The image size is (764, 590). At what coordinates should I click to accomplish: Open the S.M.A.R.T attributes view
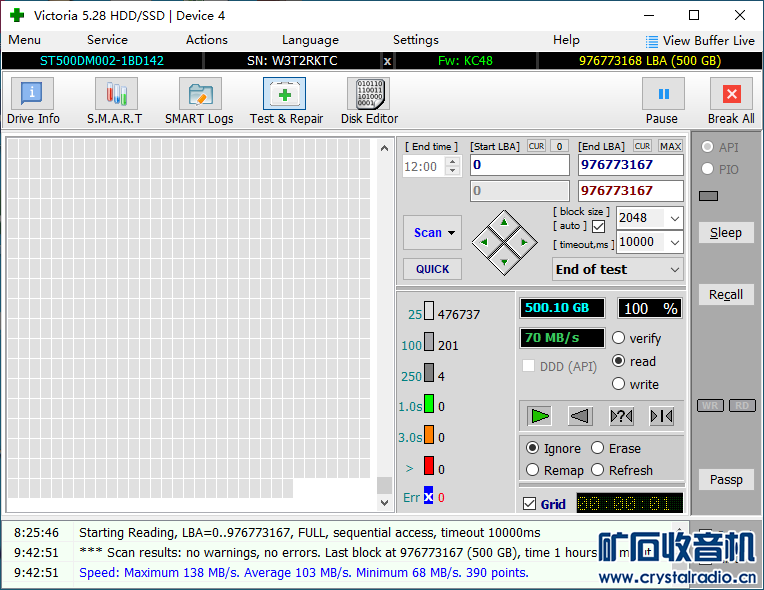point(115,102)
